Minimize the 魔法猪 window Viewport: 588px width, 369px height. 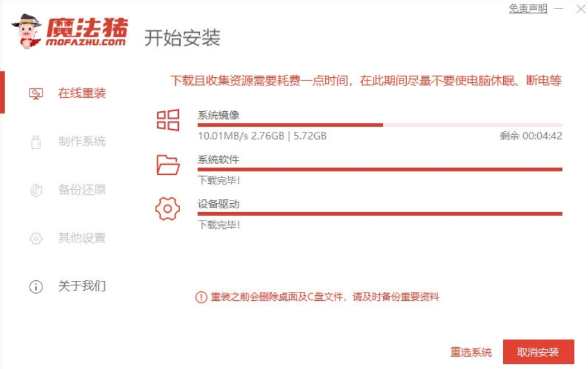tap(559, 8)
